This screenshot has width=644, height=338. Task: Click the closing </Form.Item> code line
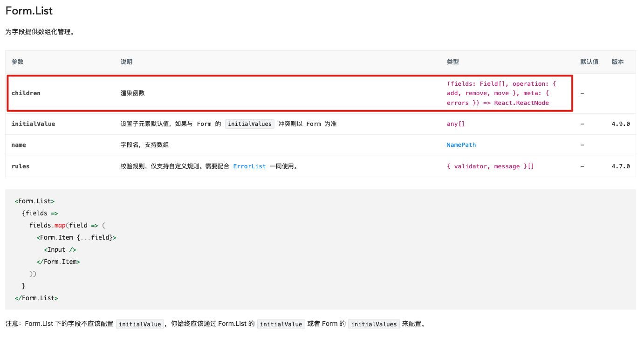(58, 262)
